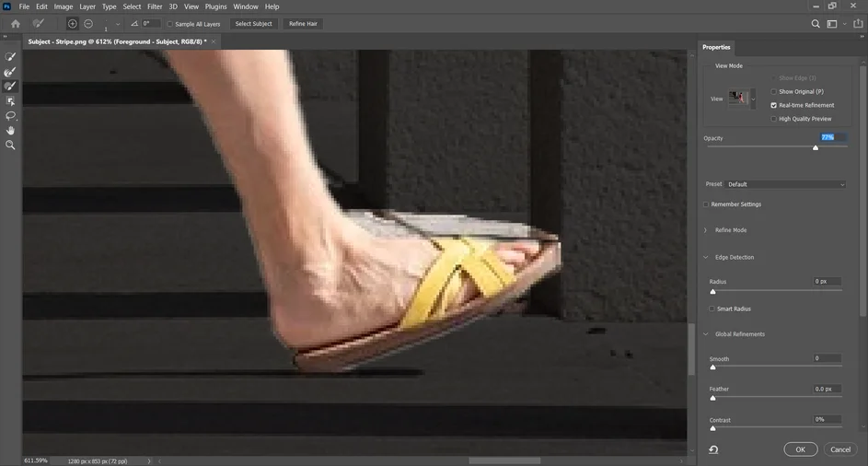Enable the Show Original checkbox
This screenshot has width=868, height=466.
point(774,92)
